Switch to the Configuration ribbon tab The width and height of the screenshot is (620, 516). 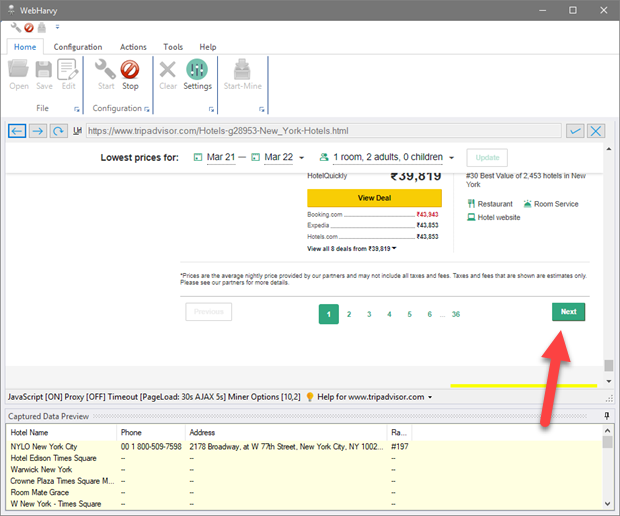pyautogui.click(x=78, y=47)
